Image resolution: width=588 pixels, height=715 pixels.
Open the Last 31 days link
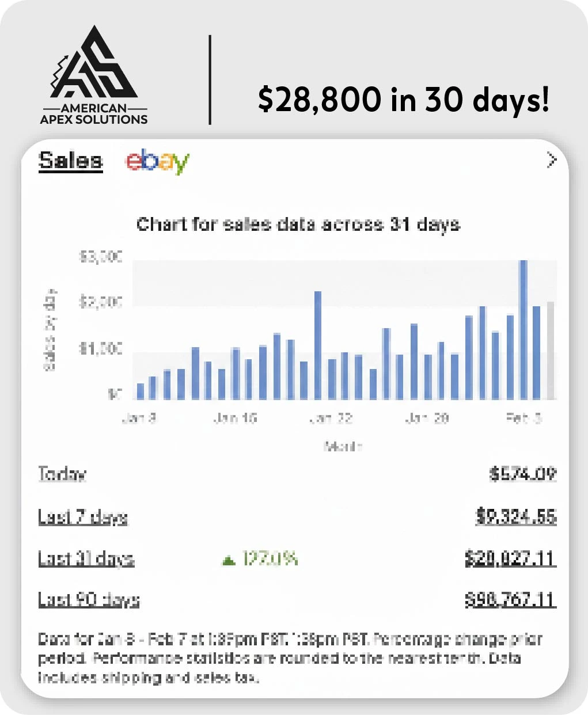pos(86,559)
